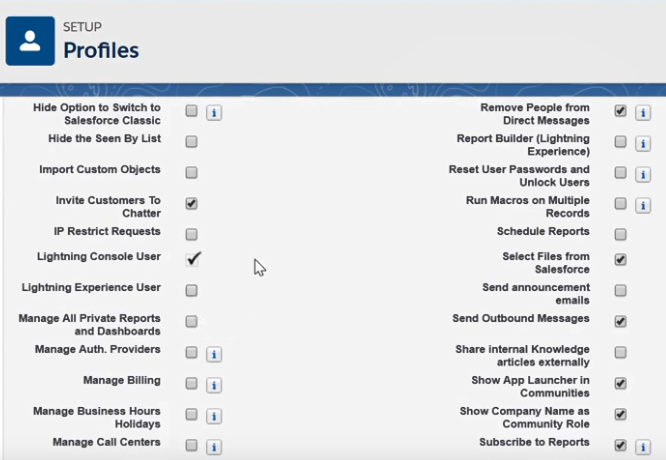Toggle the Lightning Console User checkbox
The image size is (666, 460).
[193, 259]
